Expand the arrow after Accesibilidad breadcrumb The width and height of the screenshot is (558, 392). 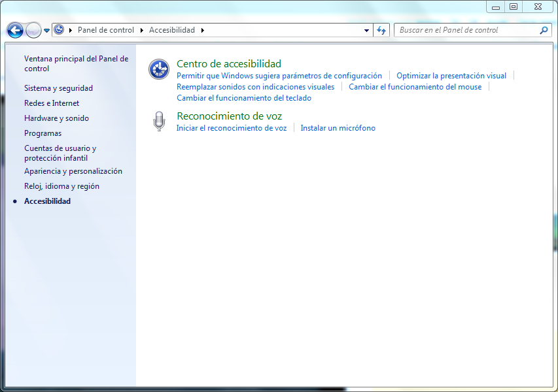point(203,30)
